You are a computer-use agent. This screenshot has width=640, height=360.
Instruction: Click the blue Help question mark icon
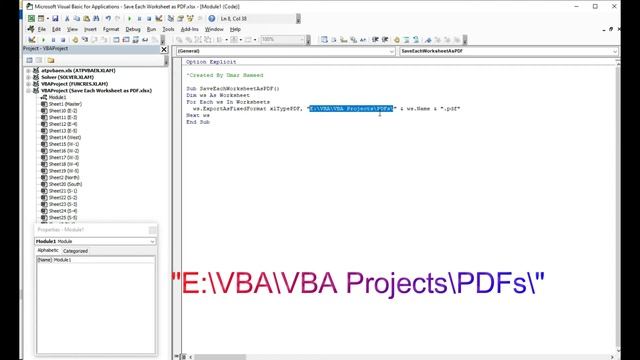(211, 18)
